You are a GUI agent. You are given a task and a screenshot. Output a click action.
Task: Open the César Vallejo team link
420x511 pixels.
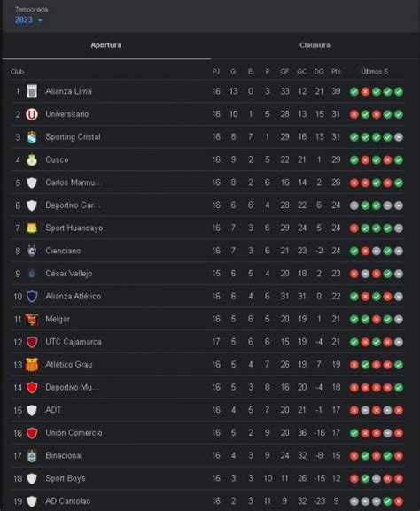(x=69, y=274)
